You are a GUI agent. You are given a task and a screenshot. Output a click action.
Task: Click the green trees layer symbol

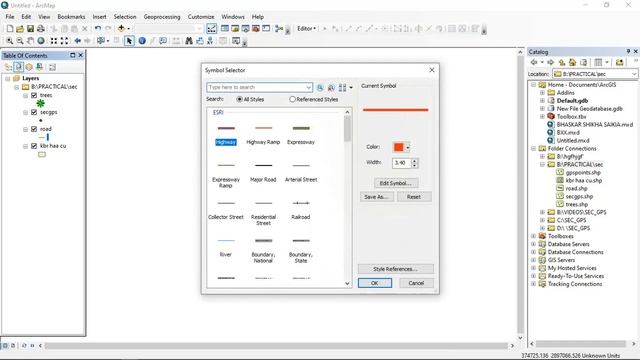pyautogui.click(x=40, y=103)
